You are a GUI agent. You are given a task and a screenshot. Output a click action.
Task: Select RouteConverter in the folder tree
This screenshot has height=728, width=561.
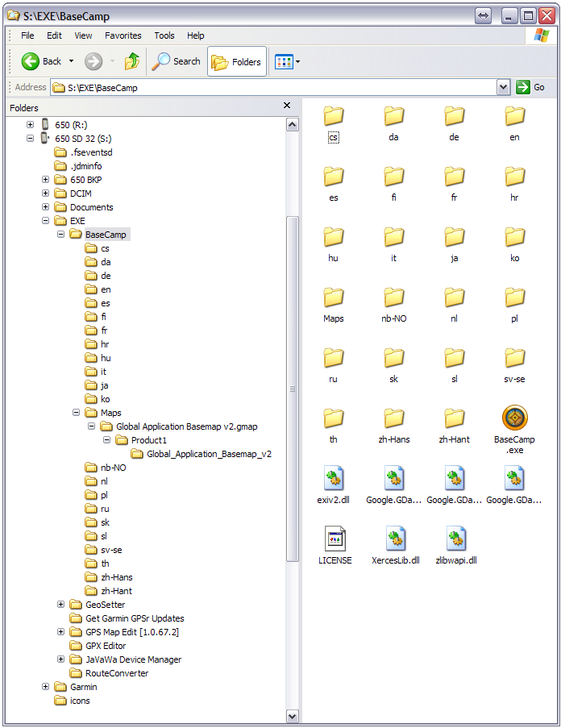pos(117,673)
